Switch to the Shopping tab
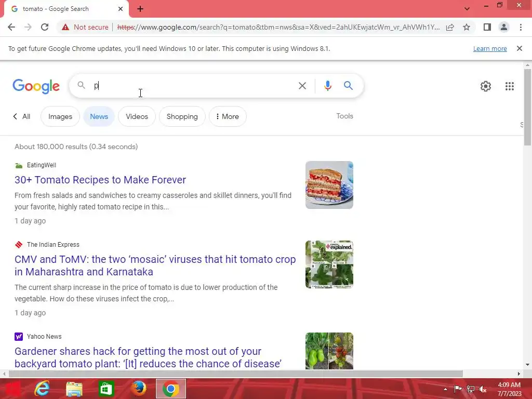The width and height of the screenshot is (532, 399). [182, 116]
